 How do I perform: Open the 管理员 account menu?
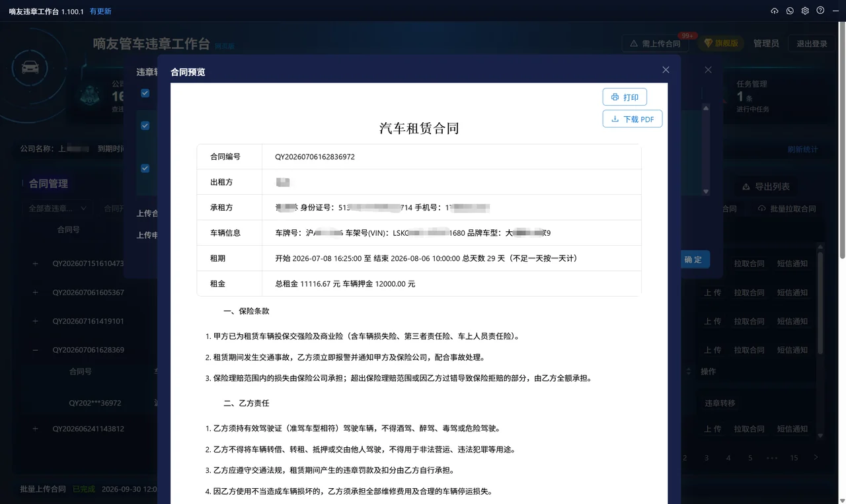coord(766,43)
